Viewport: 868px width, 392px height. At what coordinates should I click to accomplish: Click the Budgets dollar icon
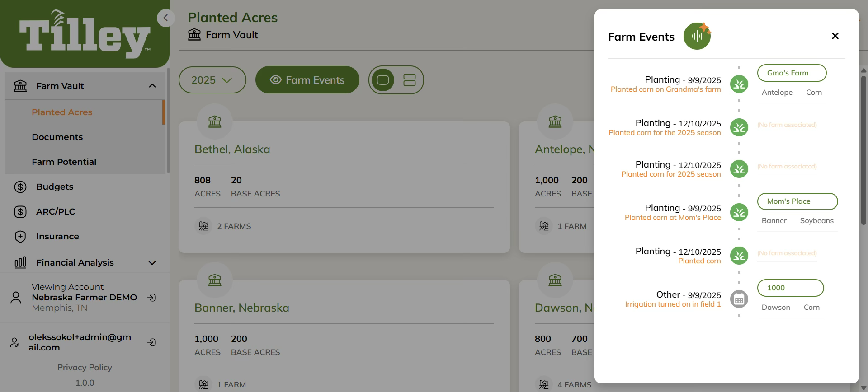click(x=20, y=187)
